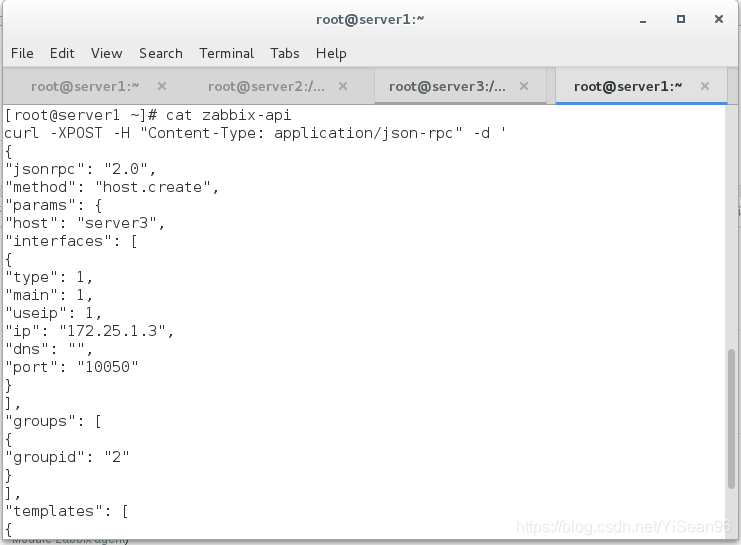This screenshot has width=741, height=545.
Task: Click the "interfaces": [ line
Action: tap(71, 241)
